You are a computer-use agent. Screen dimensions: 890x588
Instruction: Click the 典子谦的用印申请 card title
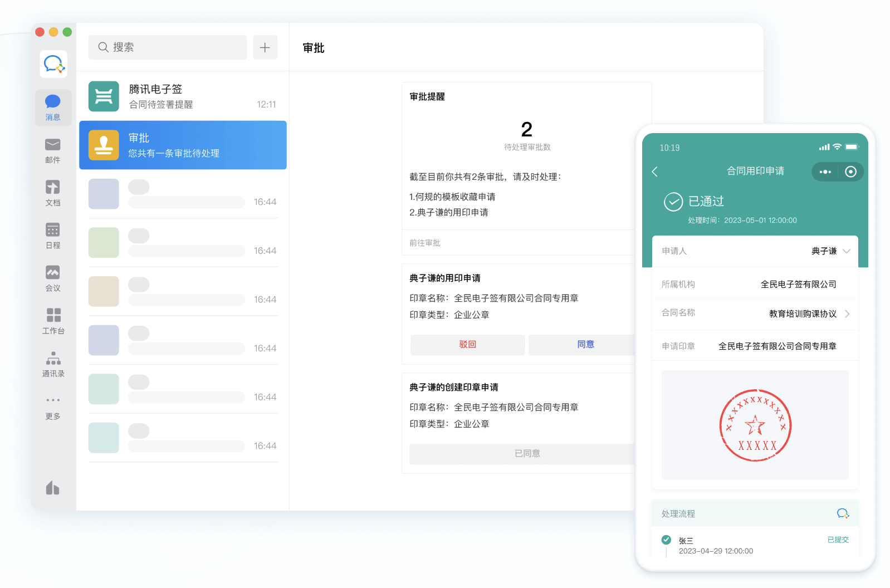pyautogui.click(x=445, y=278)
